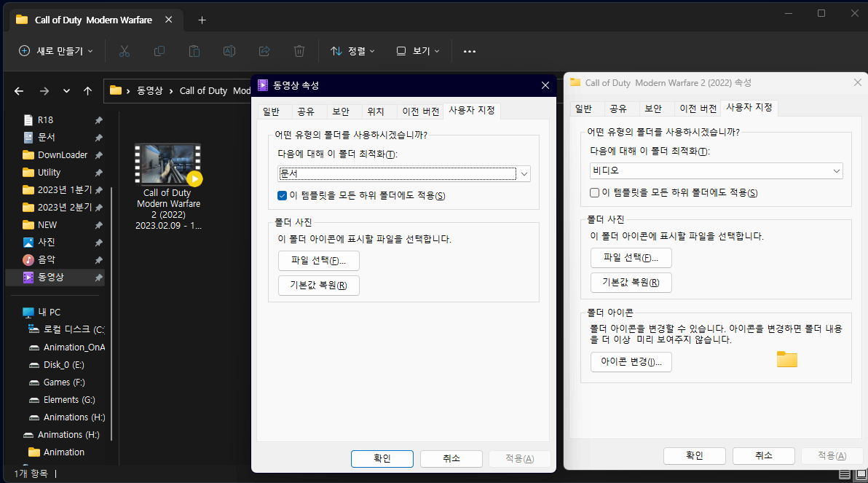
Task: Click 확인 in Call of Duty properties
Action: 694,456
